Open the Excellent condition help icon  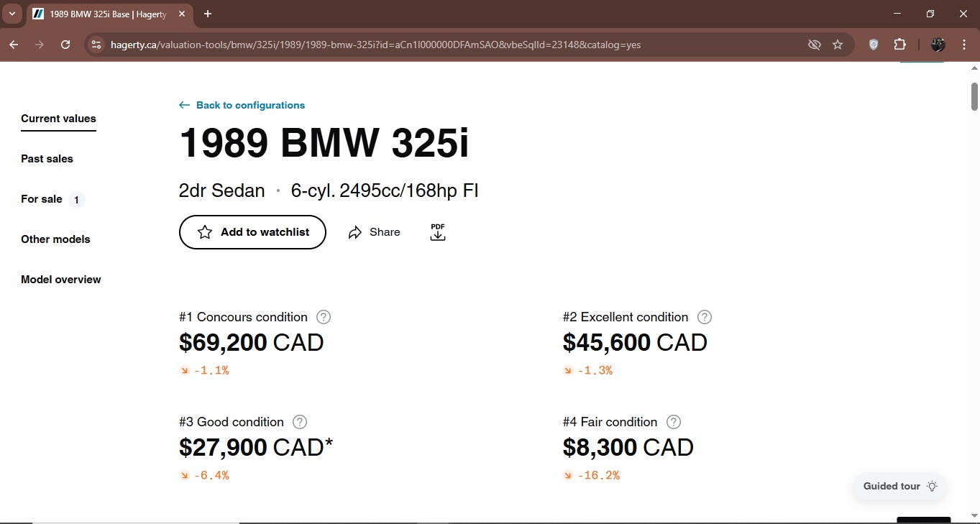tap(705, 317)
